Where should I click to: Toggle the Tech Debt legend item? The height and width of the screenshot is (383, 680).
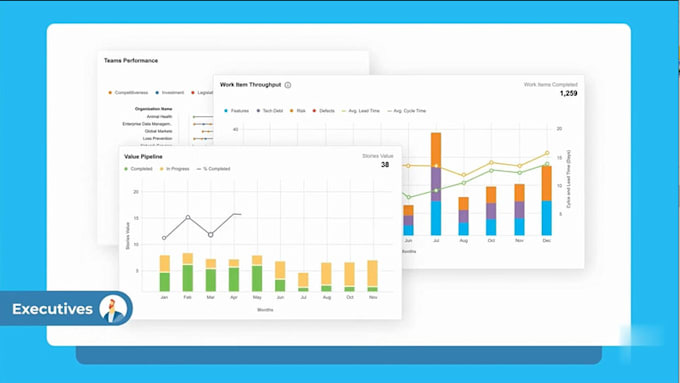tap(269, 111)
